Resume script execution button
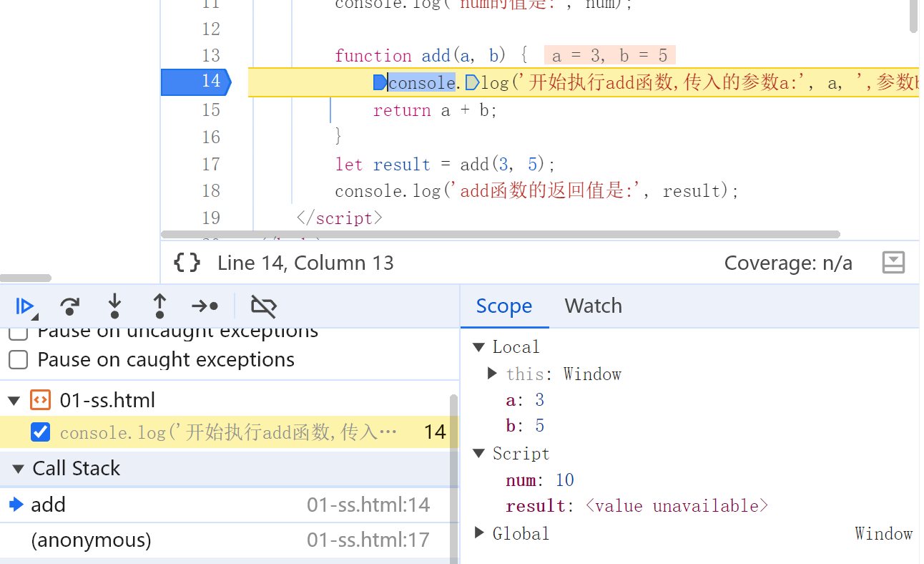This screenshot has width=924, height=564. point(25,306)
